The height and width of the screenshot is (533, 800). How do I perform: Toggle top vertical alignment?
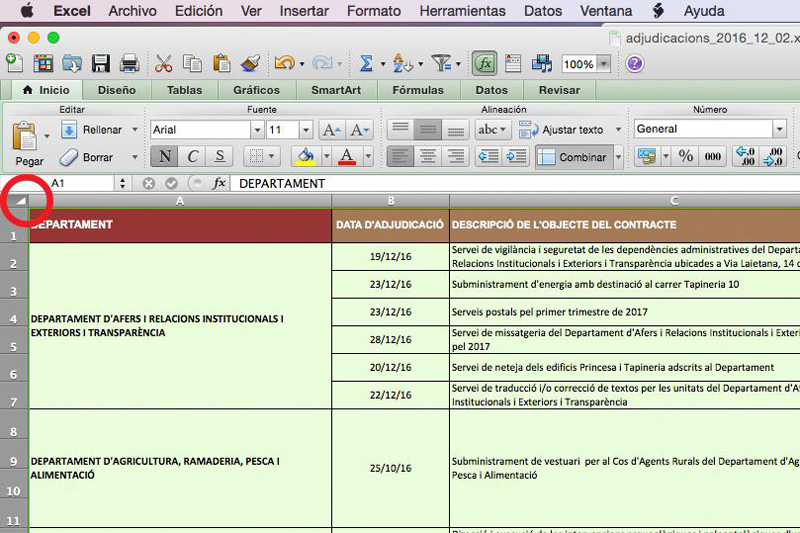click(x=401, y=130)
